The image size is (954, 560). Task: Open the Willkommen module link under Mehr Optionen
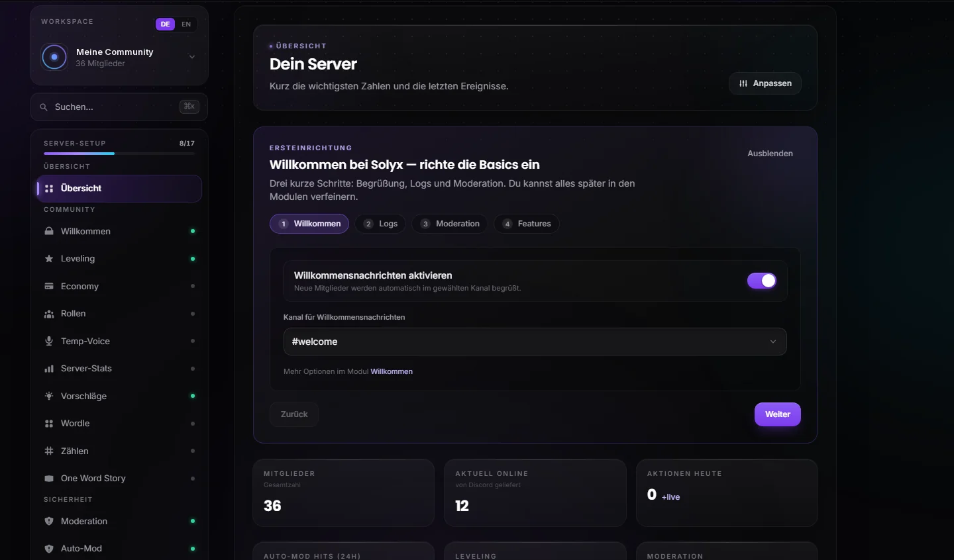coord(392,371)
